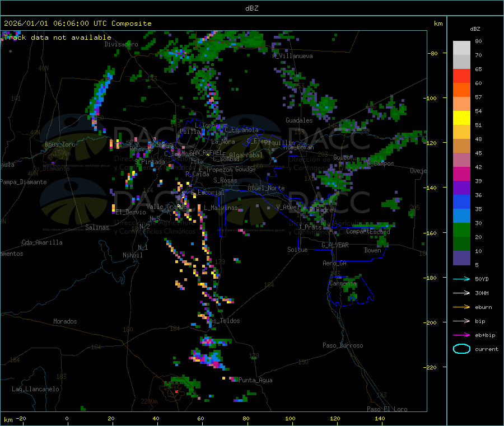504x426 pixels.
Task: Click the 30HM white arrow legend icon
Action: (461, 293)
